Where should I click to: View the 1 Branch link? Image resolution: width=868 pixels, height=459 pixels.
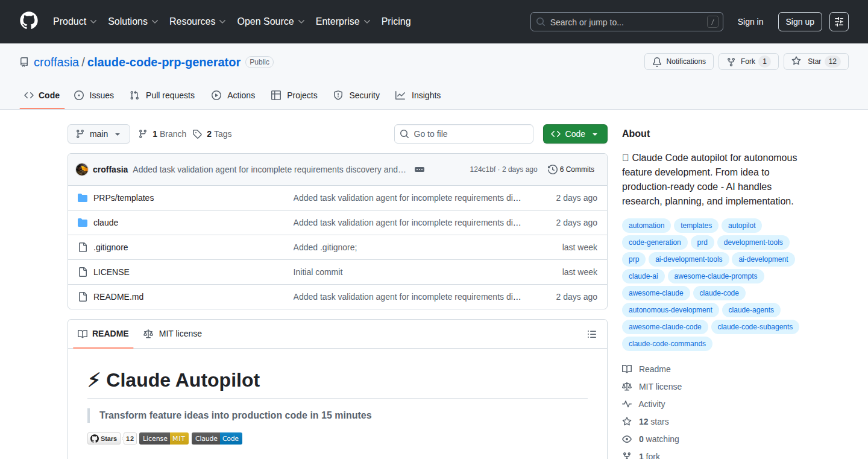[x=162, y=134]
